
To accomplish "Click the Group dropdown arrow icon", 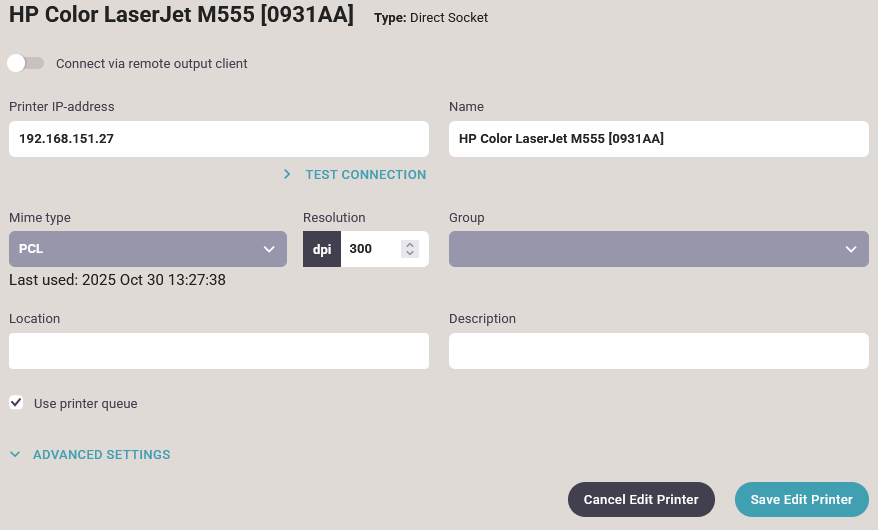I will (851, 249).
